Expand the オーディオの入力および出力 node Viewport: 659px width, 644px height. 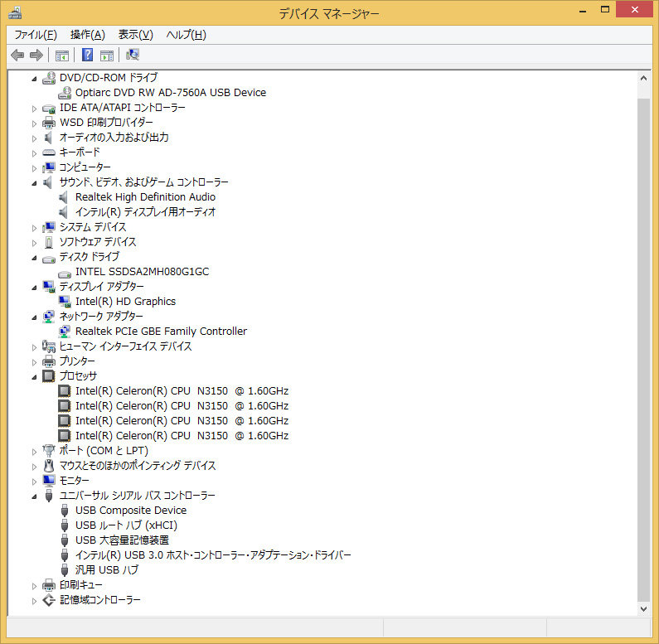point(34,138)
